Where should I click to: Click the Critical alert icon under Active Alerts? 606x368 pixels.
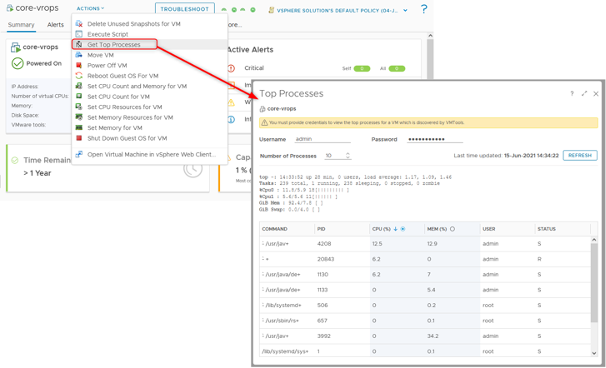[231, 68]
